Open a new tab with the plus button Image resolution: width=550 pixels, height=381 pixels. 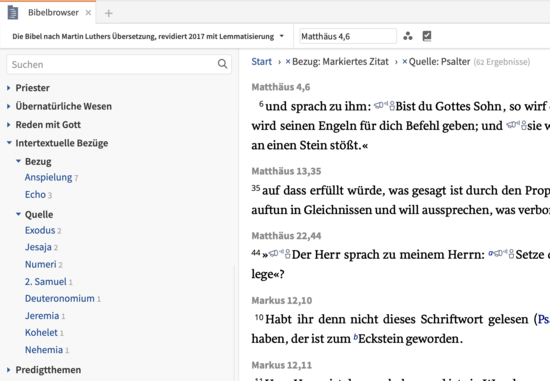tap(109, 13)
